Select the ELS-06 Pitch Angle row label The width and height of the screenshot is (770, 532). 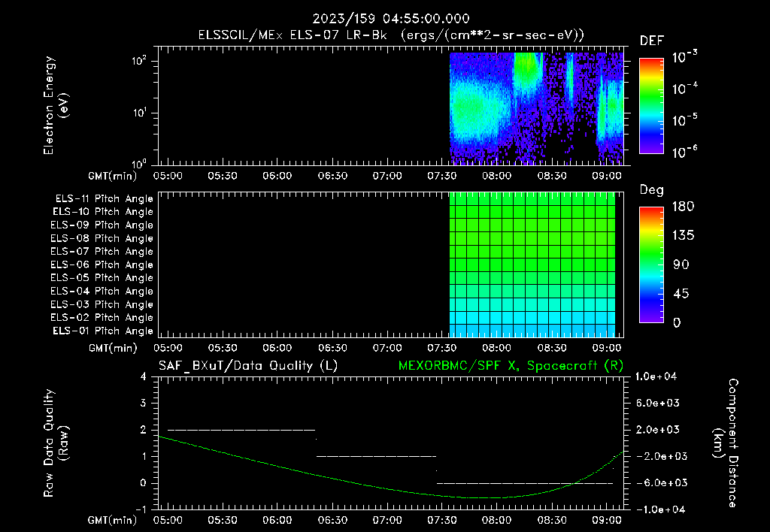tap(102, 265)
